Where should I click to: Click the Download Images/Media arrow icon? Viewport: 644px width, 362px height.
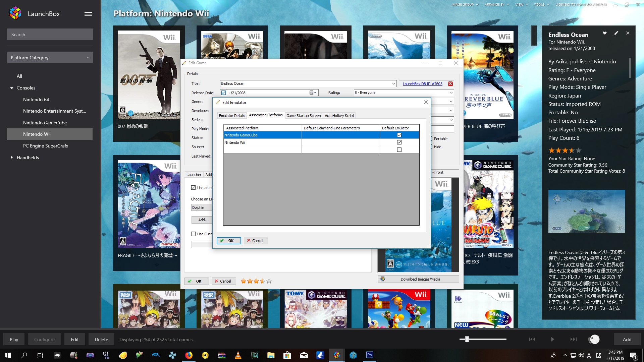tap(383, 279)
